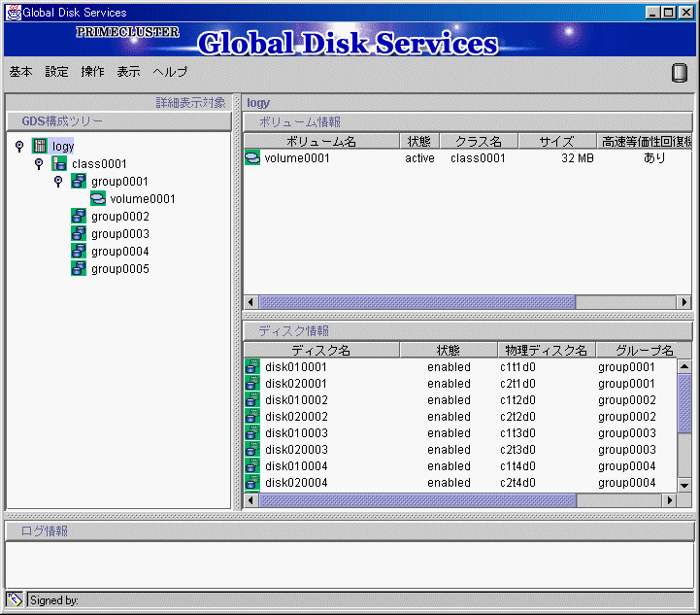Viewport: 700px width, 615px height.
Task: Click the group0003 group icon
Action: [x=79, y=233]
